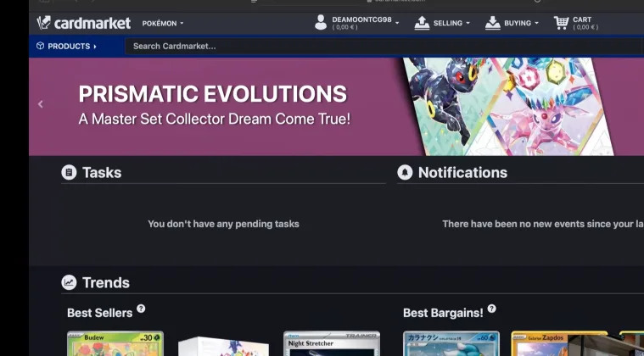This screenshot has height=356, width=644.
Task: Click the Tasks heading
Action: pyautogui.click(x=102, y=173)
